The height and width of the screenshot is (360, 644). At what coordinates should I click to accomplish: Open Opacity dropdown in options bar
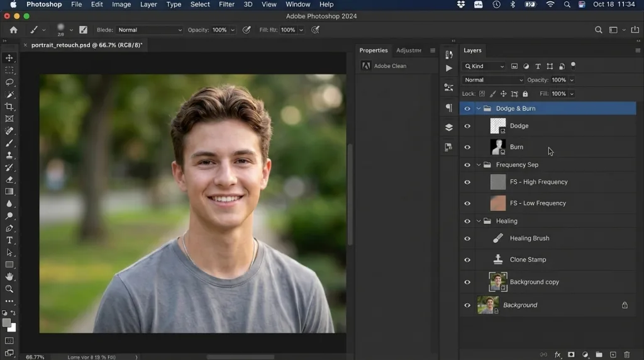pos(233,30)
